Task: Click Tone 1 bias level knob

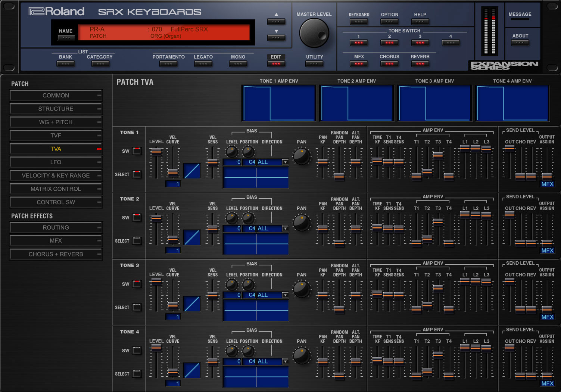Action: (x=232, y=152)
